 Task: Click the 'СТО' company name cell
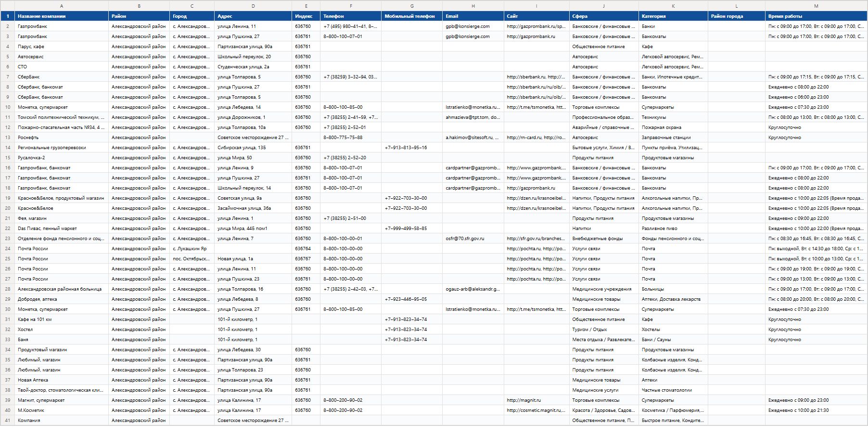pos(62,67)
